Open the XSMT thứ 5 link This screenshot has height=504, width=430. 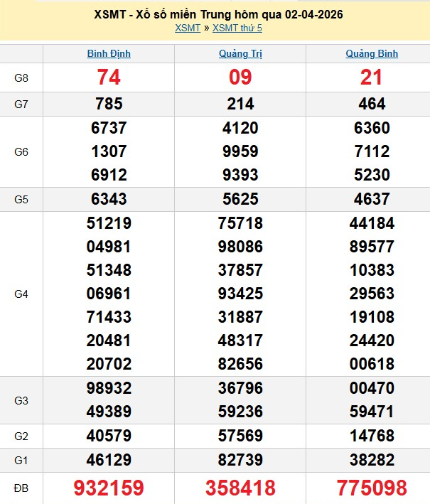pyautogui.click(x=237, y=28)
